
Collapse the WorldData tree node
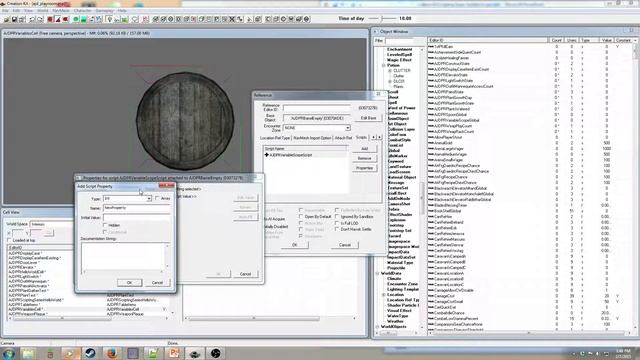click(378, 273)
